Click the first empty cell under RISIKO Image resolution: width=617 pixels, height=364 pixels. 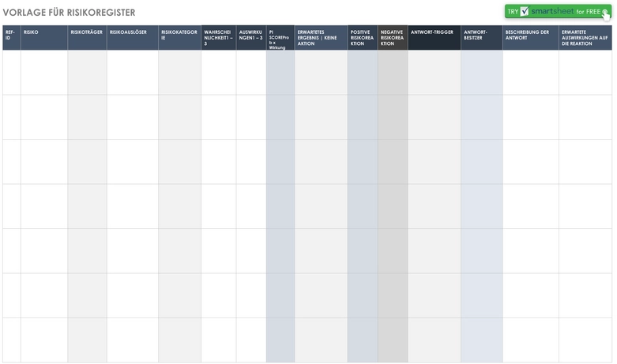point(44,73)
